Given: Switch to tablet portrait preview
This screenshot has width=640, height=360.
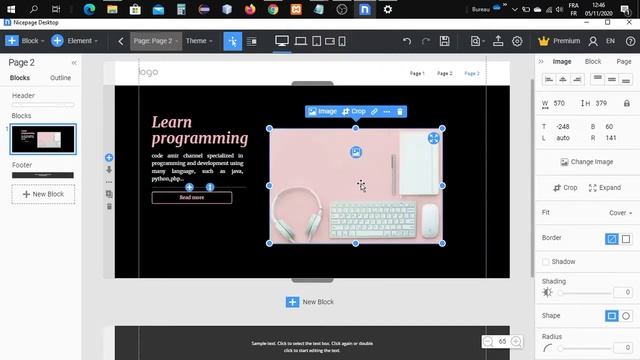Looking at the screenshot, I should coord(316,41).
